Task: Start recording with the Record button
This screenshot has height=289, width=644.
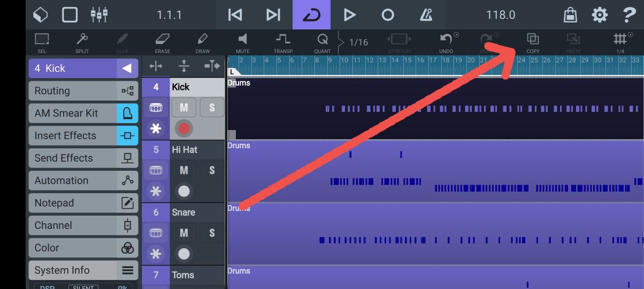Action: pyautogui.click(x=388, y=14)
